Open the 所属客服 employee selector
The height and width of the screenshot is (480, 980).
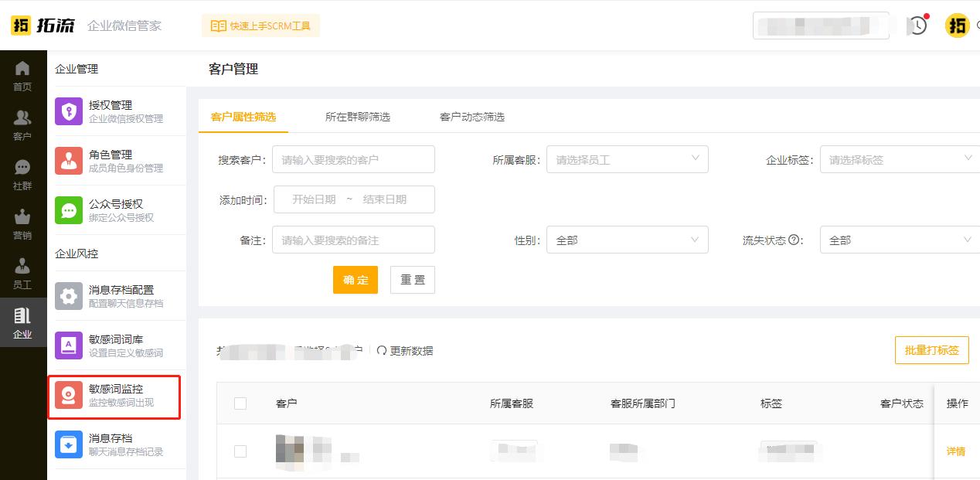[x=628, y=159]
